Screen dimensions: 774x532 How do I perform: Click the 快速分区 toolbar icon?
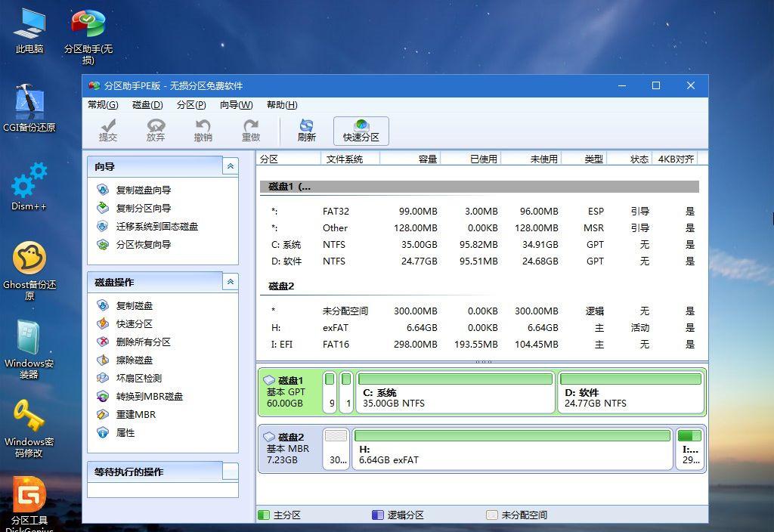coord(361,130)
